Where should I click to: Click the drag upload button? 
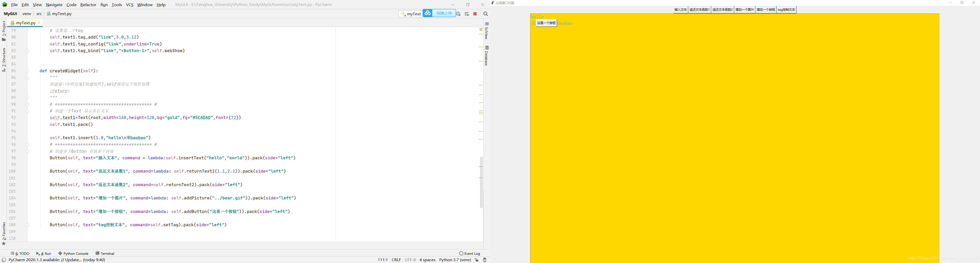[x=444, y=13]
